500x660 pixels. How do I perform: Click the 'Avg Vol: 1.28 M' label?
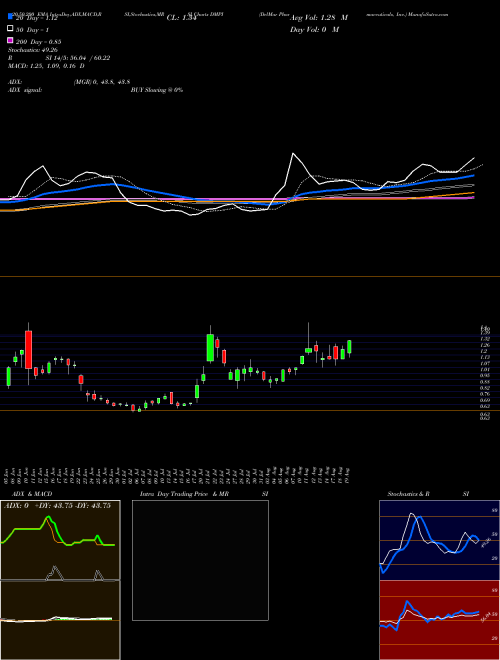click(x=319, y=18)
